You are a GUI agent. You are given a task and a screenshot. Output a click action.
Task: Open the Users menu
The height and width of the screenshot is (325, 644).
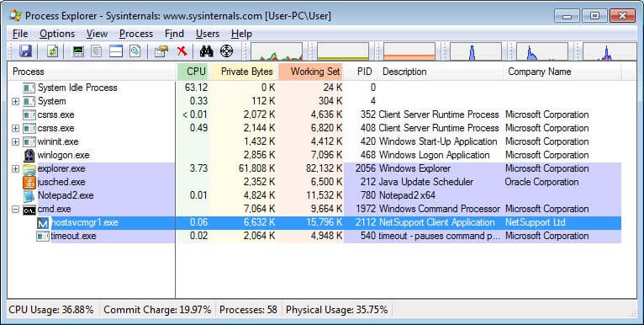point(208,34)
